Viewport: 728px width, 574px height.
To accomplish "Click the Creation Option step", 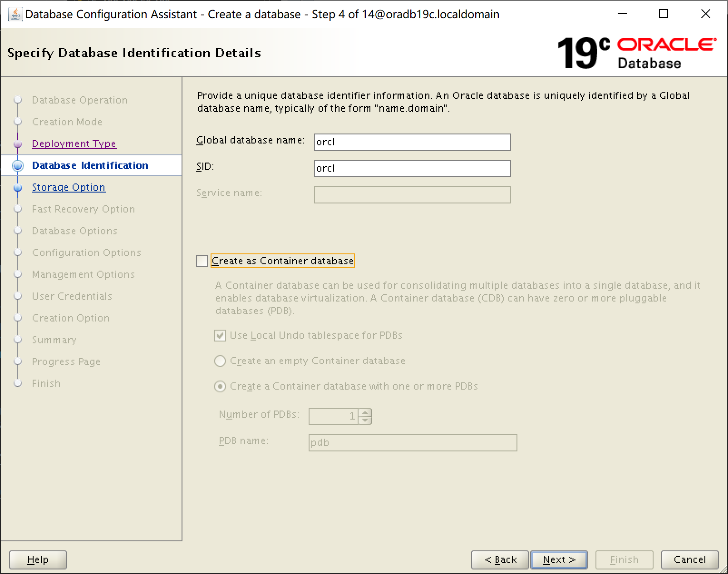I will [x=71, y=318].
